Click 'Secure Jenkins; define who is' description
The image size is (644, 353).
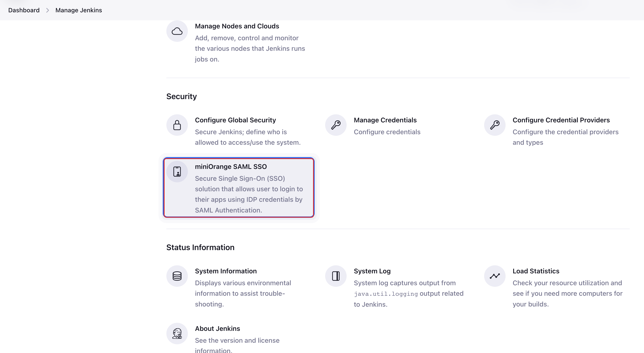(x=241, y=132)
